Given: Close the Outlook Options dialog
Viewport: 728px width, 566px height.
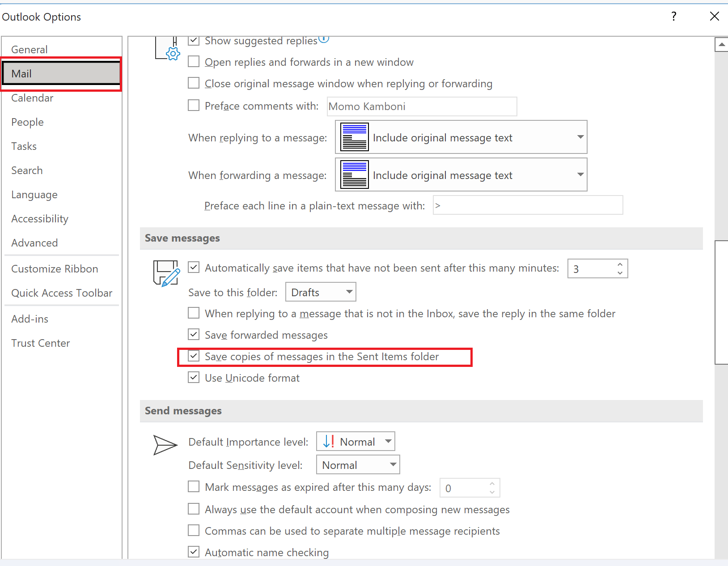Looking at the screenshot, I should click(714, 17).
